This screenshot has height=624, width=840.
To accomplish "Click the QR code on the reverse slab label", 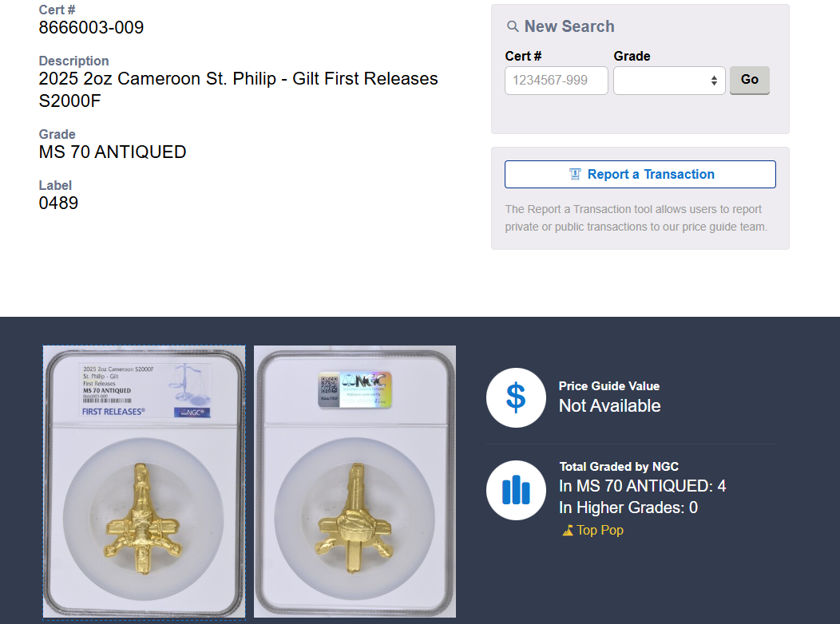I will tap(329, 385).
